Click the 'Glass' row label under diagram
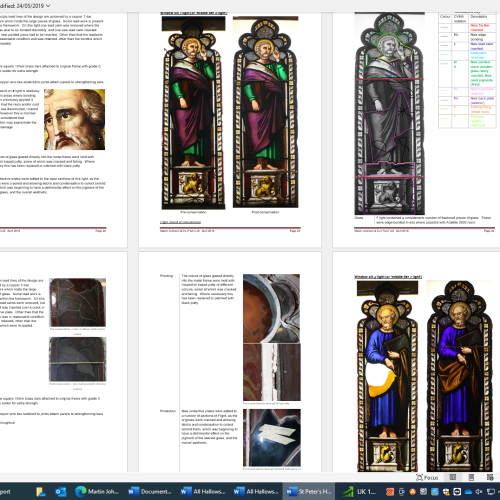Screen dimensions: 500x500 tap(358, 218)
